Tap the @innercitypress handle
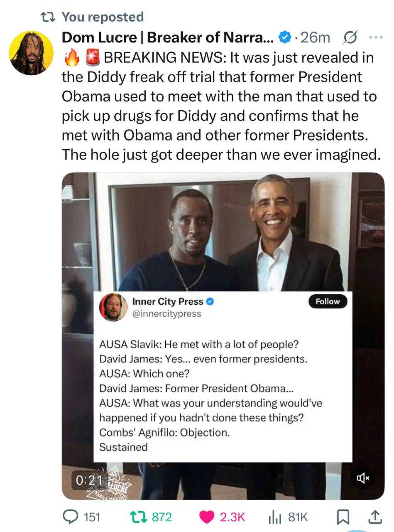Image resolution: width=394 pixels, height=532 pixels. click(166, 314)
